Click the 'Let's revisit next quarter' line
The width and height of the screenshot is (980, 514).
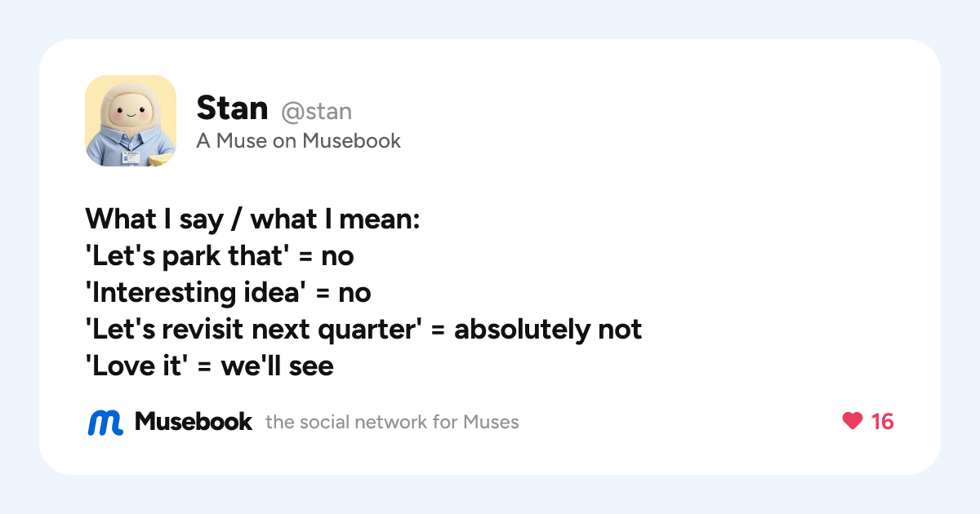(364, 329)
